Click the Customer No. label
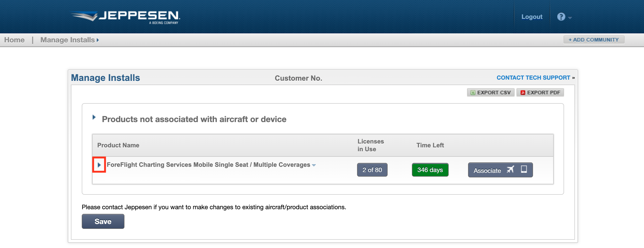644x248 pixels. pyautogui.click(x=298, y=78)
